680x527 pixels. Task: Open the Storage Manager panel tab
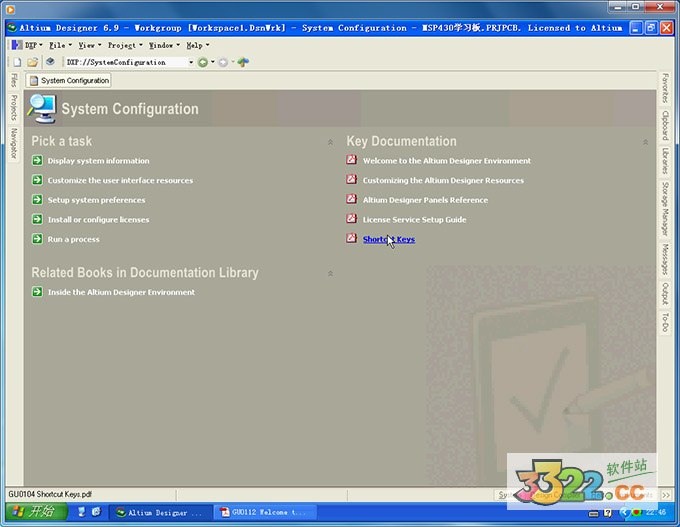664,209
